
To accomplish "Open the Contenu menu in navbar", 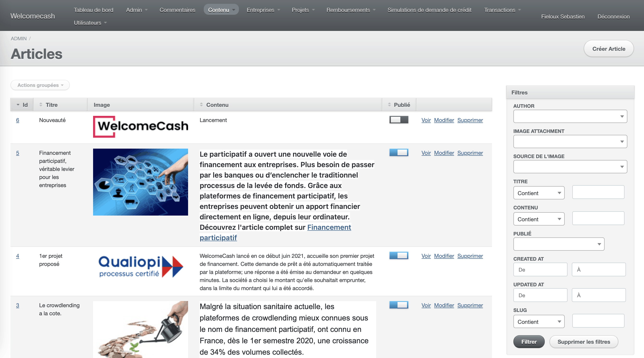I will pyautogui.click(x=221, y=10).
